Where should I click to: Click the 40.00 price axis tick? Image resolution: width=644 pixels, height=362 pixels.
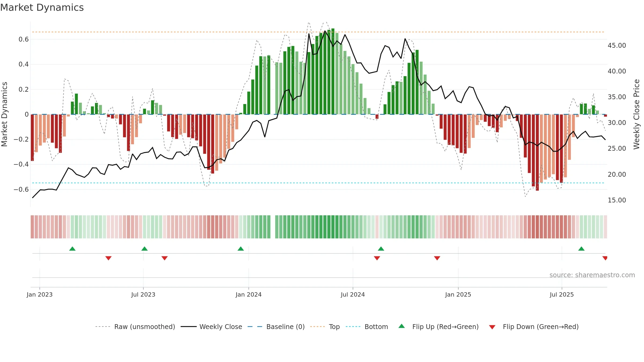coord(617,71)
